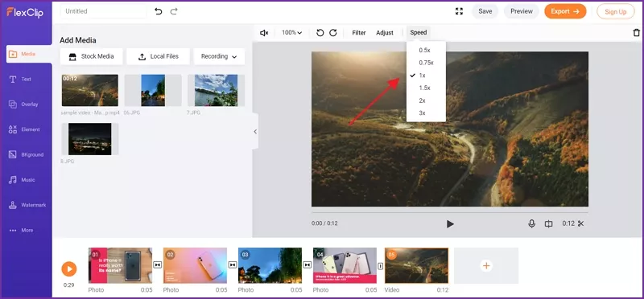Viewport: 644px width, 299px height.
Task: Open the Filter options
Action: pos(358,33)
